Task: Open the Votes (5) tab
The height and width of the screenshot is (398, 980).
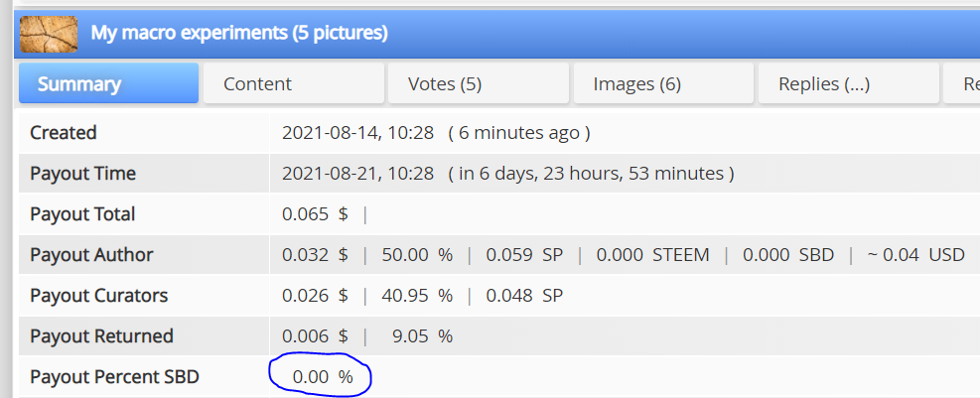Action: 479,83
